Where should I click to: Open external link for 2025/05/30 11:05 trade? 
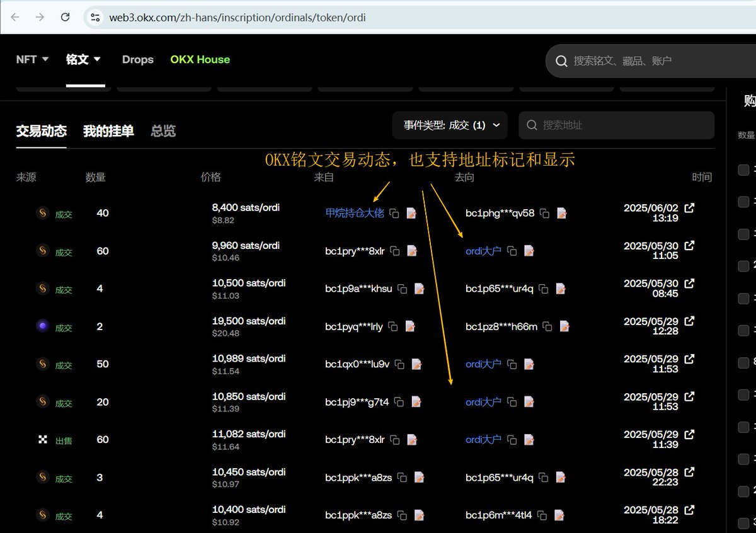[x=689, y=246]
